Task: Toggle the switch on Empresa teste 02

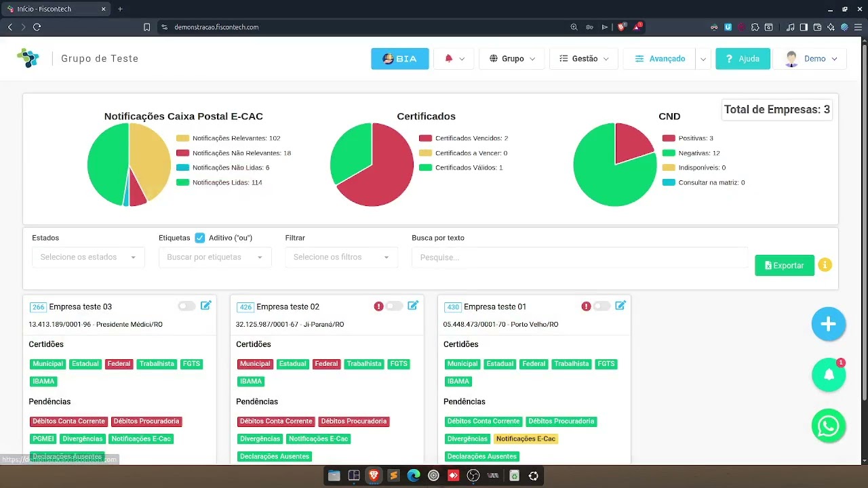Action: 394,306
